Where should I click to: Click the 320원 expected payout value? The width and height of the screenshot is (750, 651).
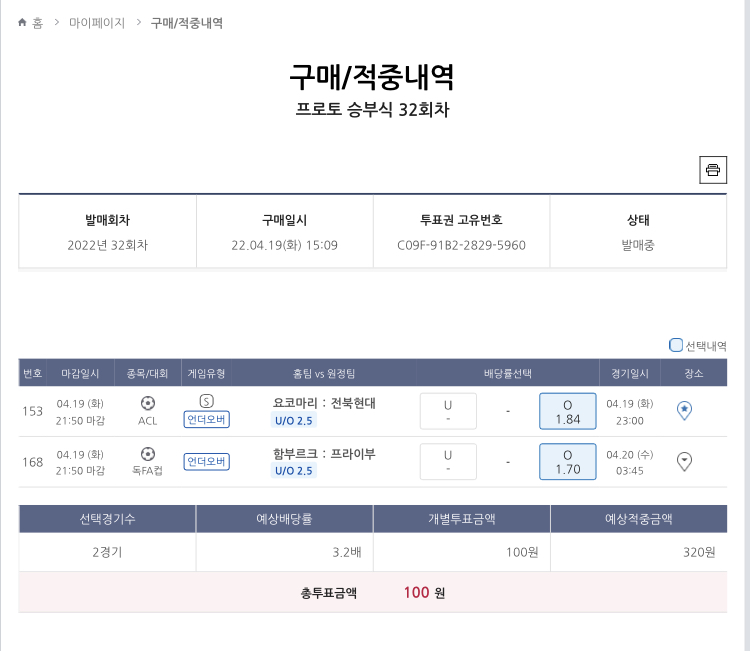click(x=699, y=552)
